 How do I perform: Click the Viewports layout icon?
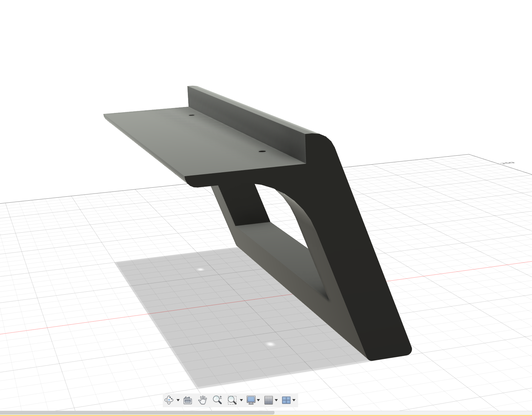286,400
